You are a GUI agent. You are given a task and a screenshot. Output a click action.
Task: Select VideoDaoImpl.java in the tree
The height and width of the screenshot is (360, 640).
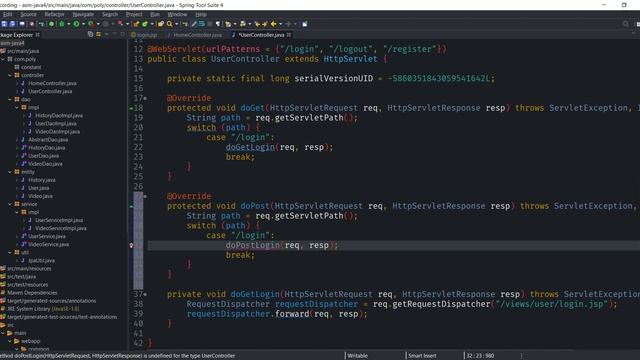pos(57,131)
